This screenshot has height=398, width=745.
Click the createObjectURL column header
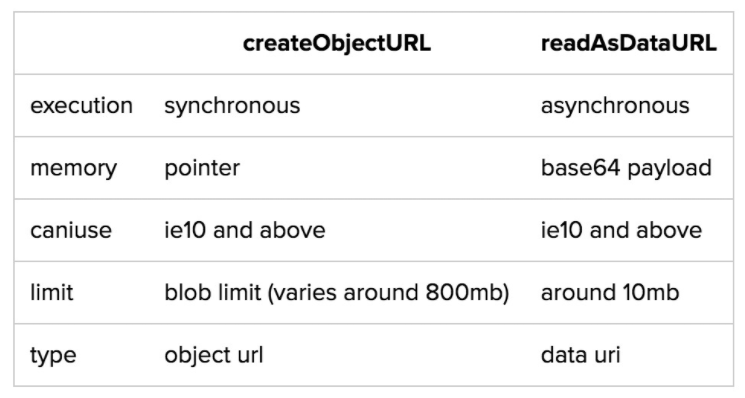[336, 43]
